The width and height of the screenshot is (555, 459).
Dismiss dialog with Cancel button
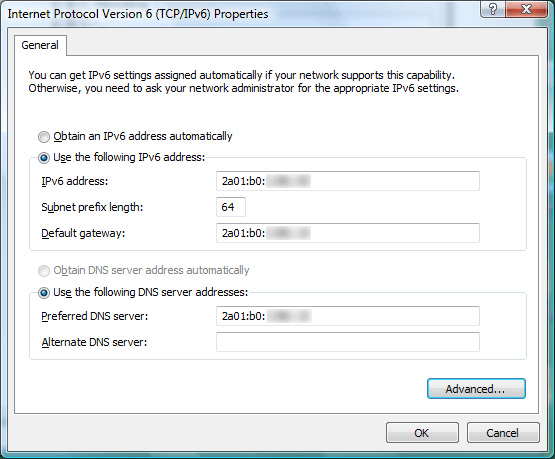coord(503,432)
